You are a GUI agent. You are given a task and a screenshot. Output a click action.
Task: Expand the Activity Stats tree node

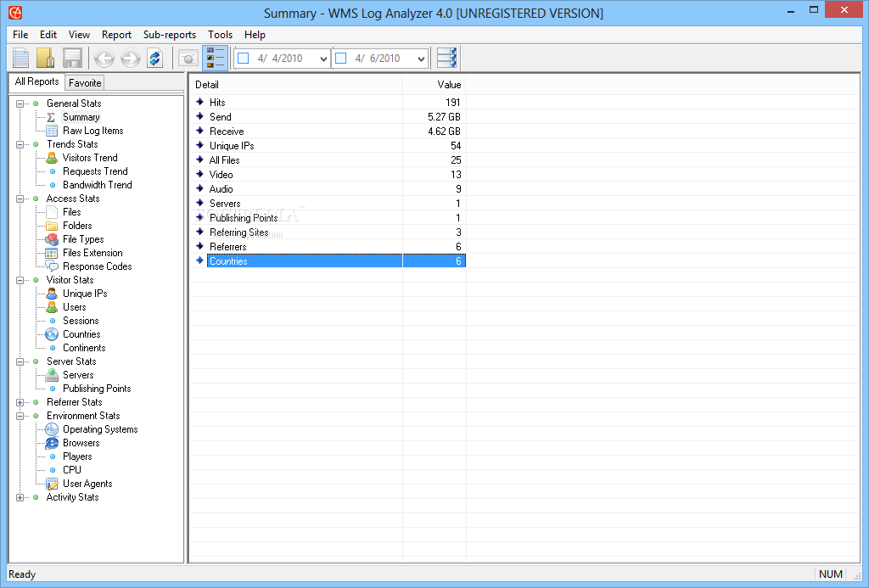point(20,498)
